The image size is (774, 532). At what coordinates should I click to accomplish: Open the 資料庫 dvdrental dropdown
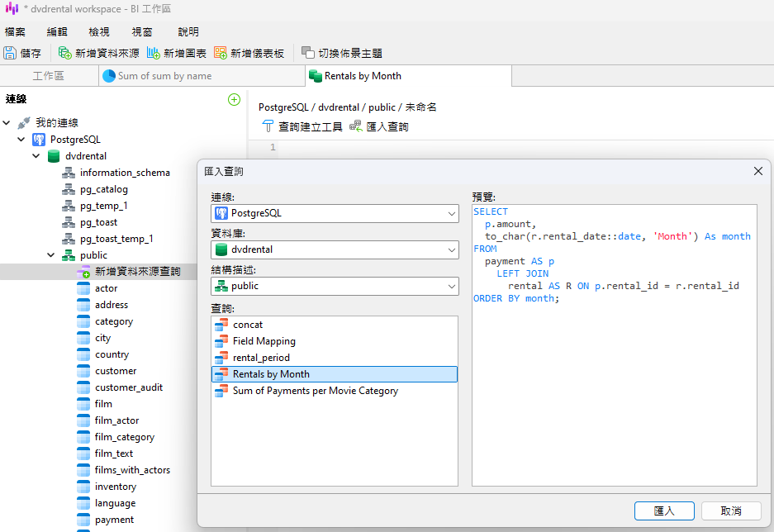point(335,249)
